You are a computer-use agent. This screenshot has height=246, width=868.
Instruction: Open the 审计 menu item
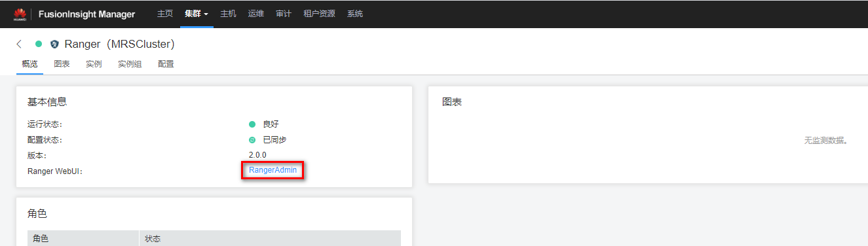pos(283,14)
